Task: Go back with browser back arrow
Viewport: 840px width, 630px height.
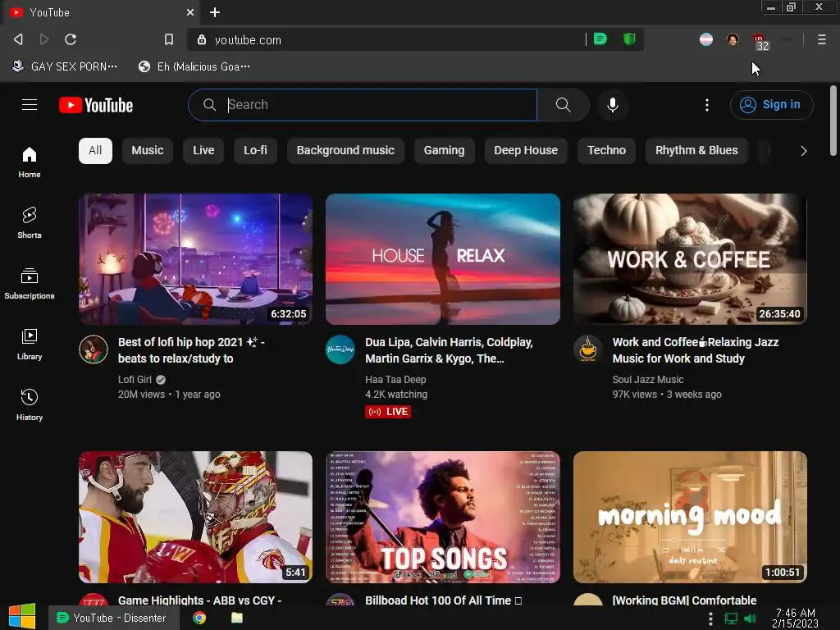Action: pyautogui.click(x=18, y=39)
